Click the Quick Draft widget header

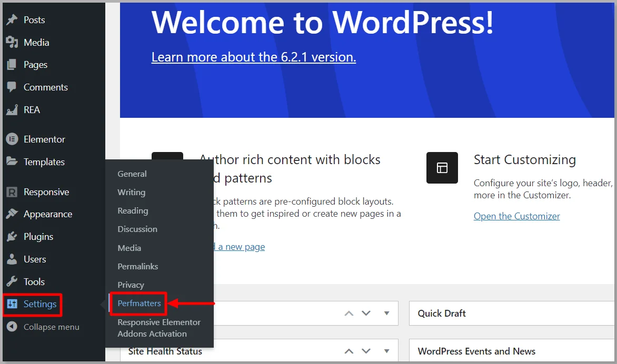click(512, 314)
